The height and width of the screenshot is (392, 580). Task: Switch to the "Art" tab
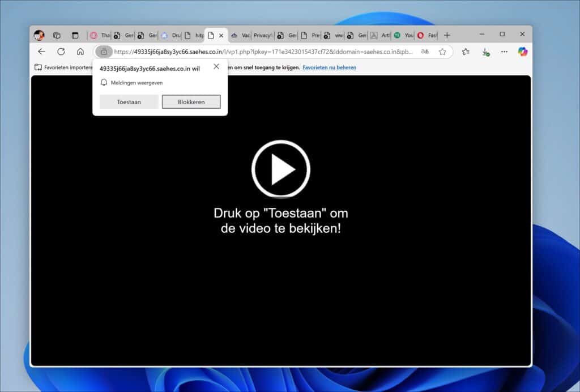[x=380, y=36]
